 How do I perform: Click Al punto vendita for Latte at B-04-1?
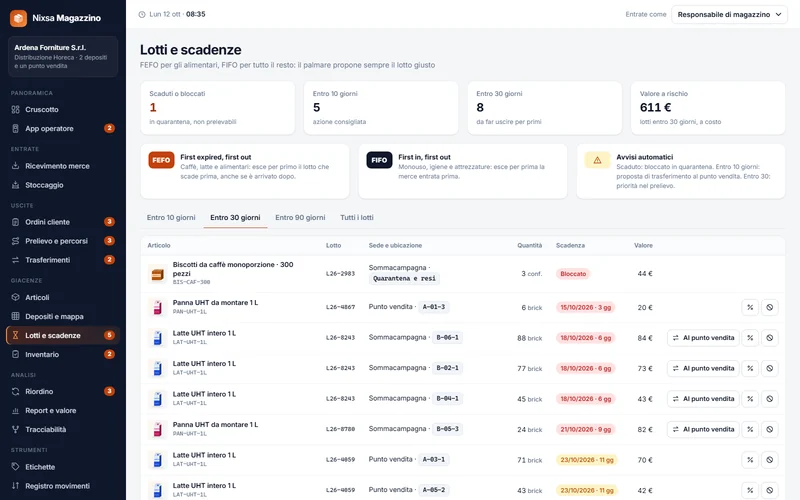click(703, 399)
